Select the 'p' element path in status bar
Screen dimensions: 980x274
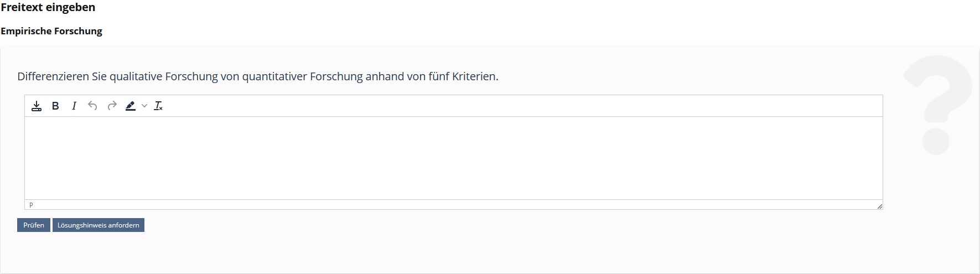(x=31, y=205)
